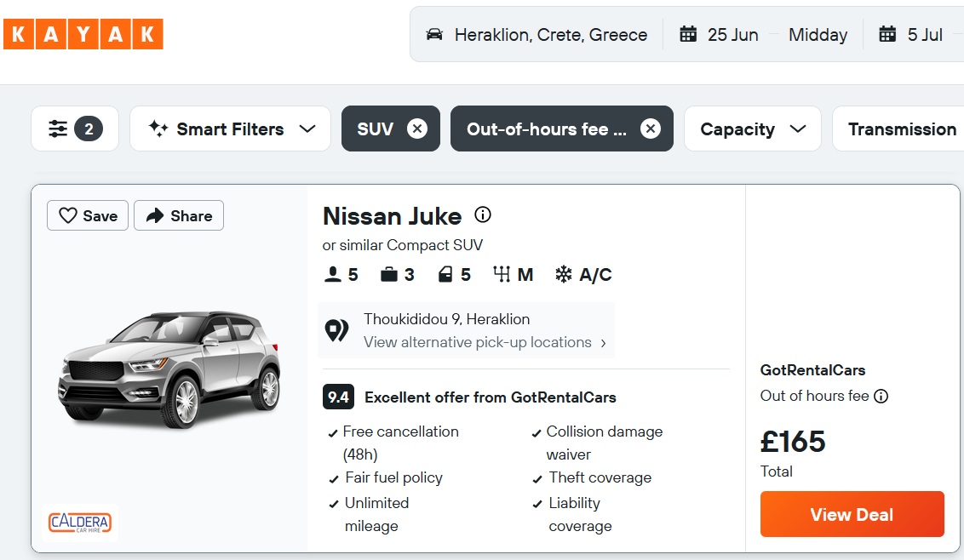This screenshot has height=560, width=964.
Task: Open the all filters button showing 2
Action: pyautogui.click(x=75, y=129)
